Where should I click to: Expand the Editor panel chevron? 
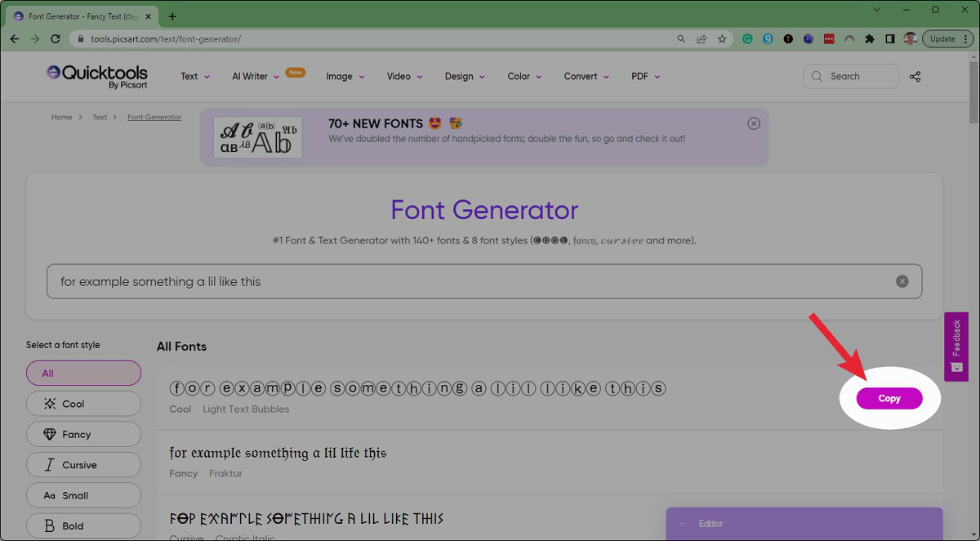683,524
